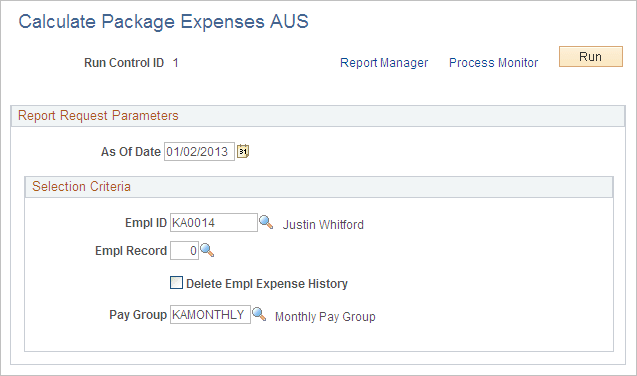
Task: Open the Report Manager link
Action: (x=384, y=63)
